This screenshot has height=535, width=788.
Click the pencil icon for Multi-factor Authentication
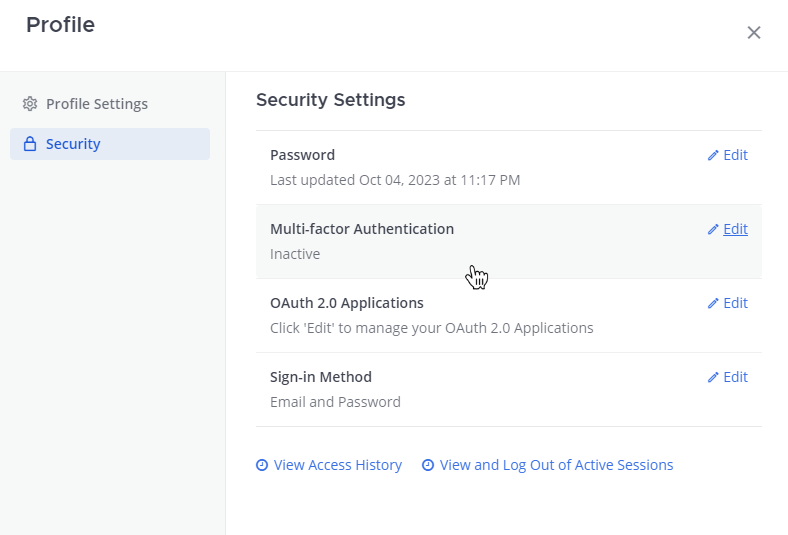pos(713,229)
